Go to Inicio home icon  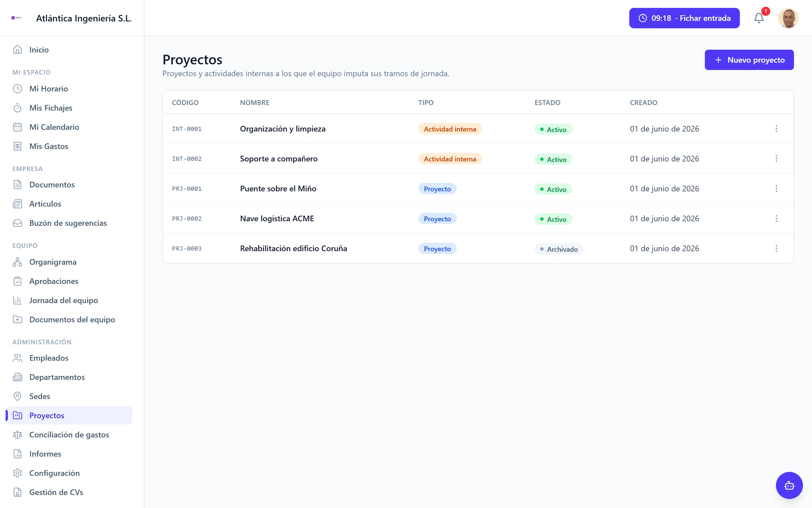point(17,50)
